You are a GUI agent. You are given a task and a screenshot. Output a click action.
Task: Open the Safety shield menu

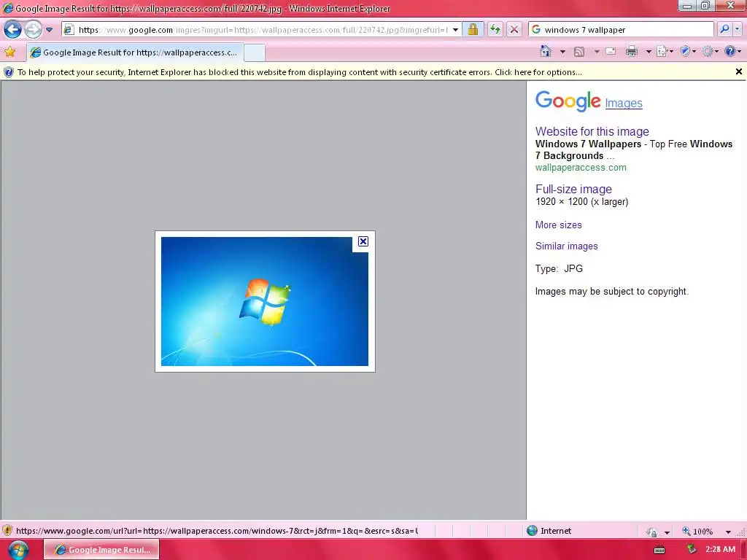click(x=687, y=52)
